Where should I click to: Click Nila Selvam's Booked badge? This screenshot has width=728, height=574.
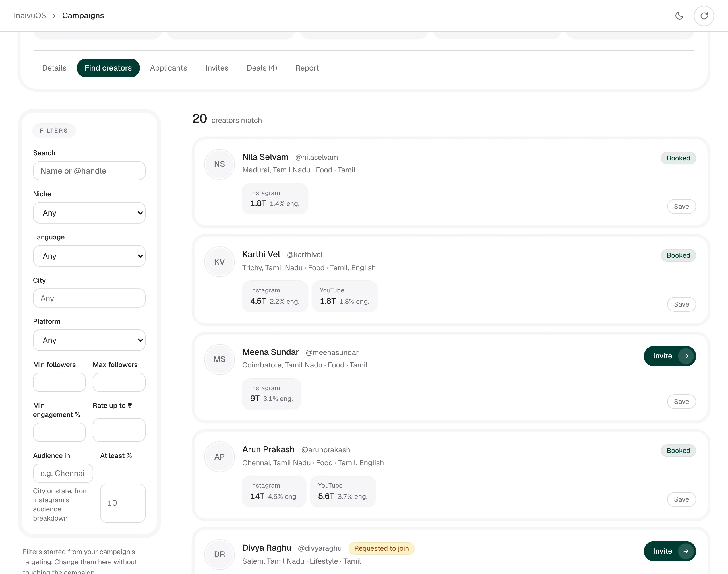point(678,158)
